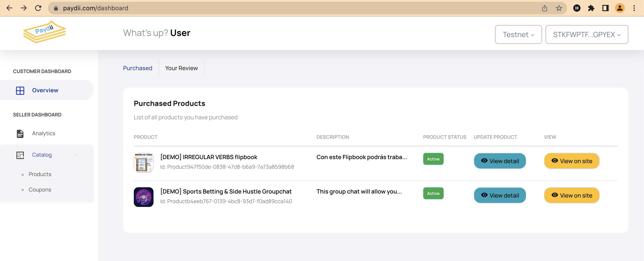Switch to the Your Review tab
Image resolution: width=644 pixels, height=261 pixels.
(x=181, y=68)
